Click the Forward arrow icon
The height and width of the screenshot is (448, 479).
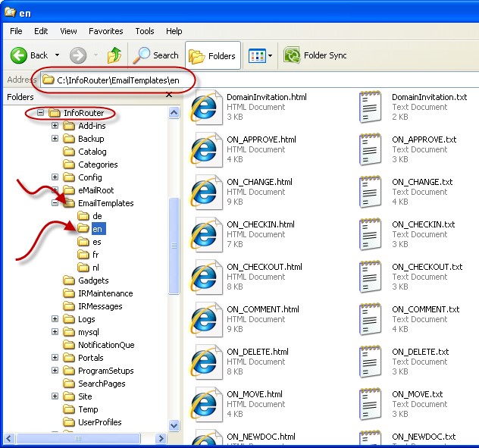coord(78,55)
